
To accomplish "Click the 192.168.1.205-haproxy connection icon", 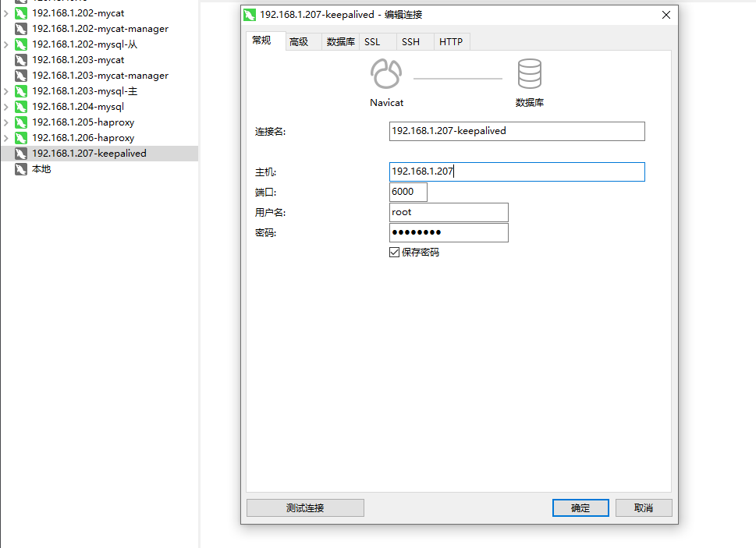I will click(x=21, y=122).
